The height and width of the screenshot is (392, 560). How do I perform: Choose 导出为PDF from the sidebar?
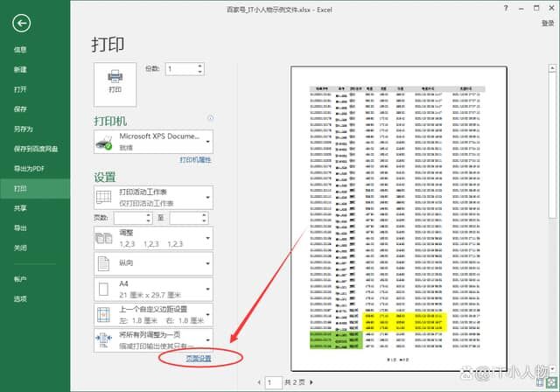point(27,168)
